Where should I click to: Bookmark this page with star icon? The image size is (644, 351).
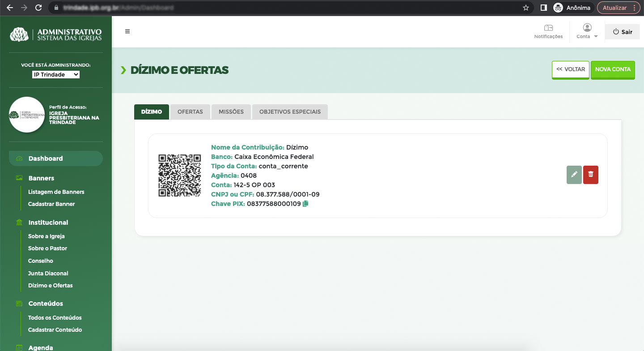coord(526,8)
